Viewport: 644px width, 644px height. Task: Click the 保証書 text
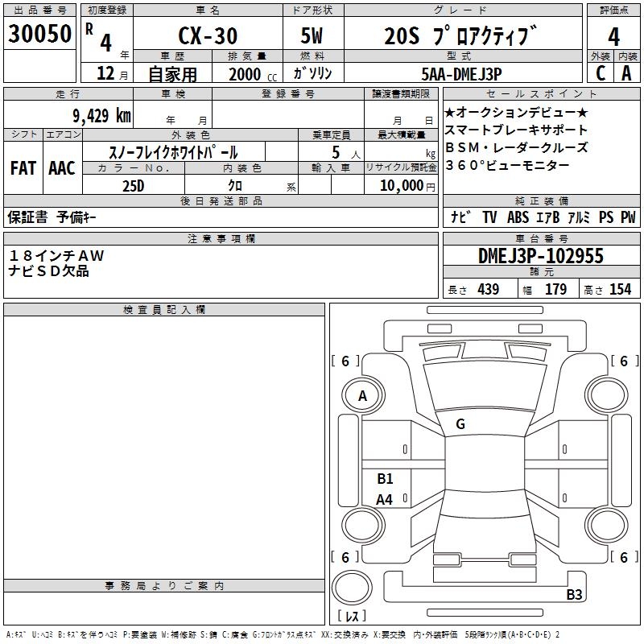click(x=27, y=217)
